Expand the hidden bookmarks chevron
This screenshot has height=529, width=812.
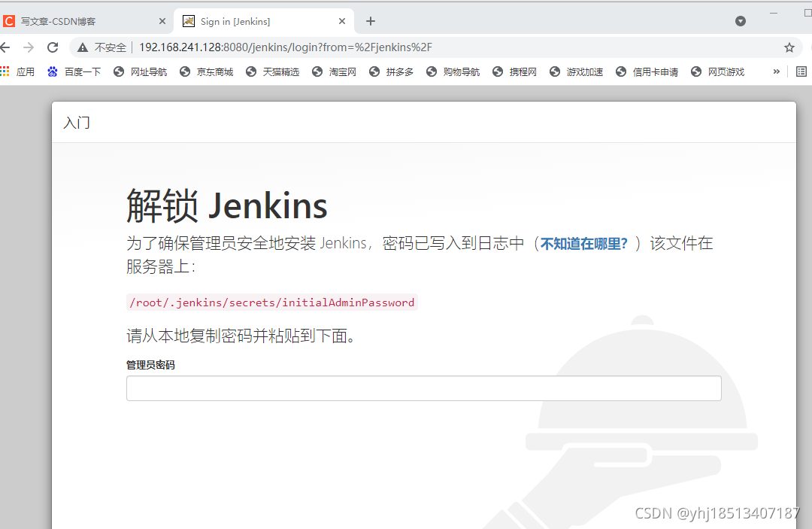click(x=776, y=72)
